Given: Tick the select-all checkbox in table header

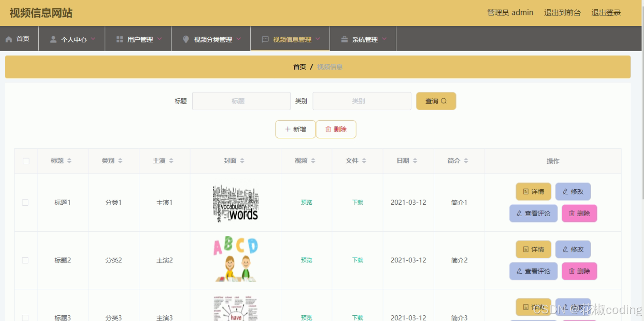Looking at the screenshot, I should pos(26,161).
